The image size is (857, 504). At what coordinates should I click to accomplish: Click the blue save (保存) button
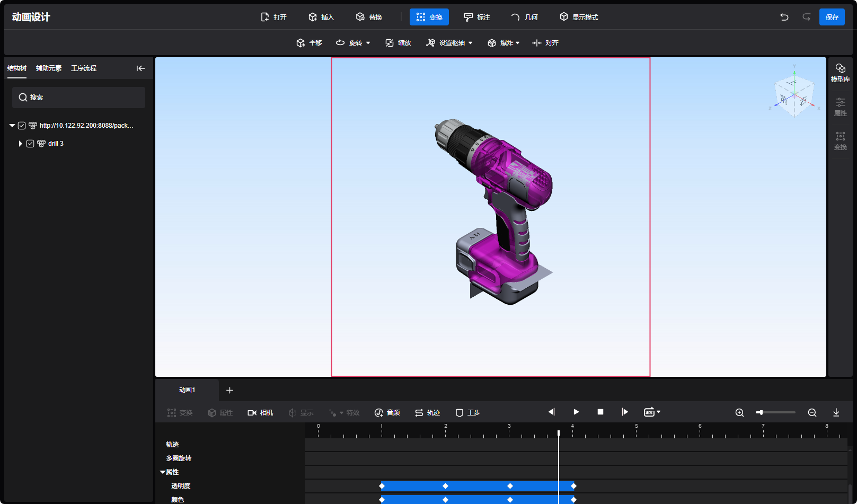832,17
